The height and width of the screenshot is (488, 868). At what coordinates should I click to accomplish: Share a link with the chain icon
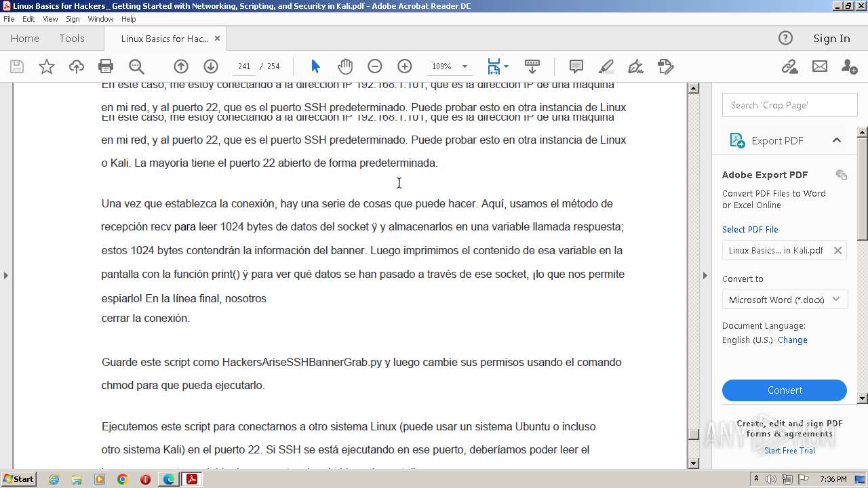[789, 66]
